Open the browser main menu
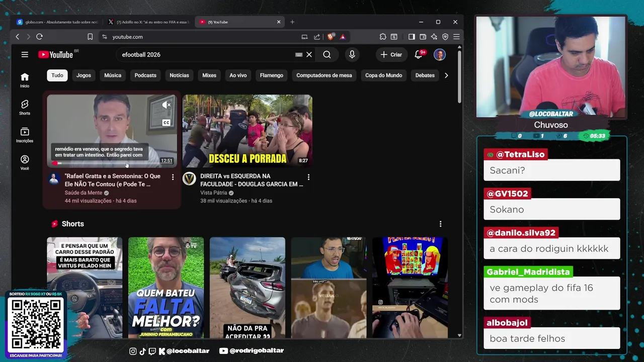The image size is (644, 362). coord(456,37)
